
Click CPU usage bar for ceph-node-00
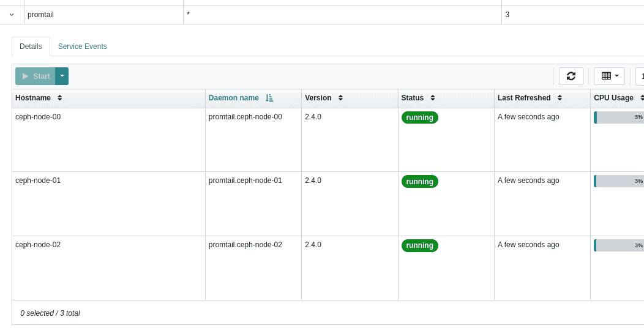(618, 117)
